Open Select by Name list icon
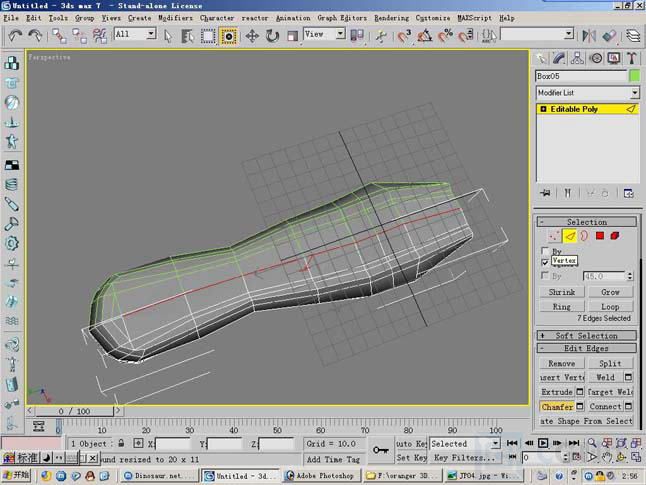Viewport: 646px width, 485px height. point(187,36)
